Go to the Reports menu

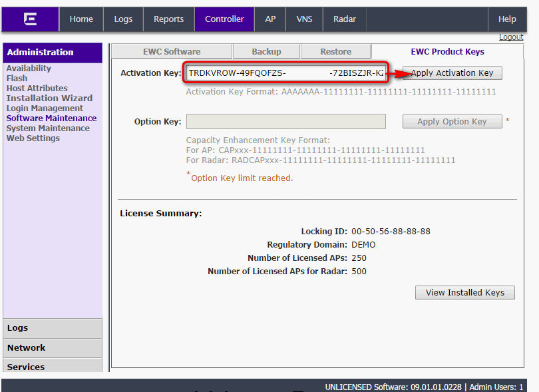(x=168, y=19)
